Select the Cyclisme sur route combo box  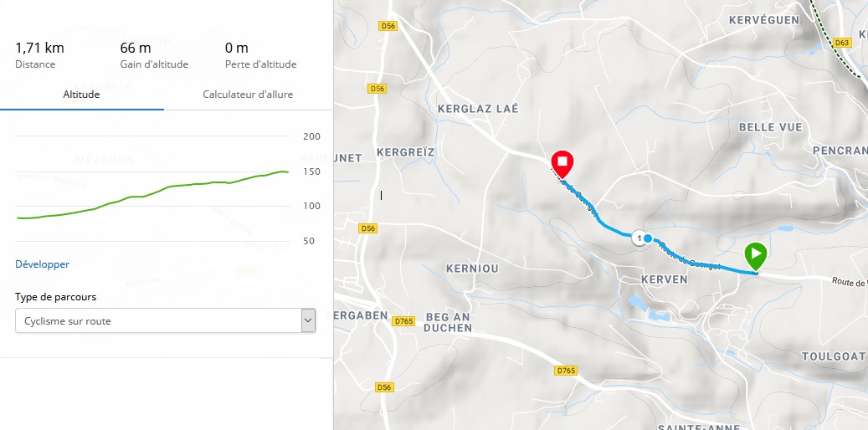pyautogui.click(x=157, y=320)
